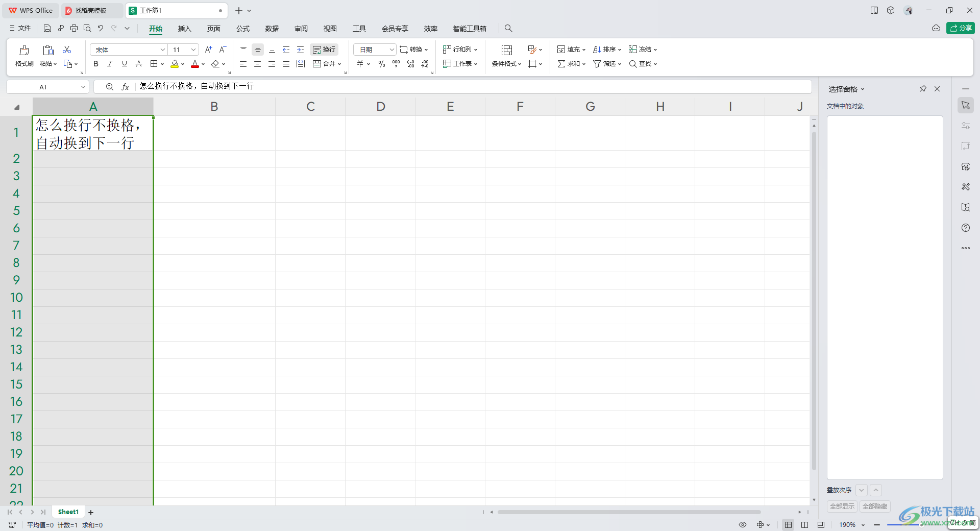Click the Select All corner triangle
The image size is (980, 531).
[16, 107]
